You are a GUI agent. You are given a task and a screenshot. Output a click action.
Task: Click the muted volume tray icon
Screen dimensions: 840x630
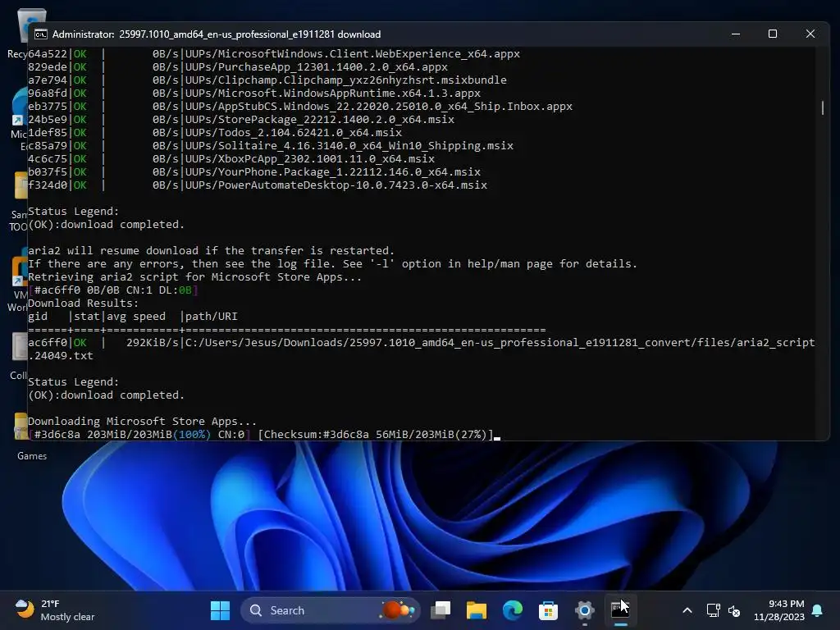734,610
